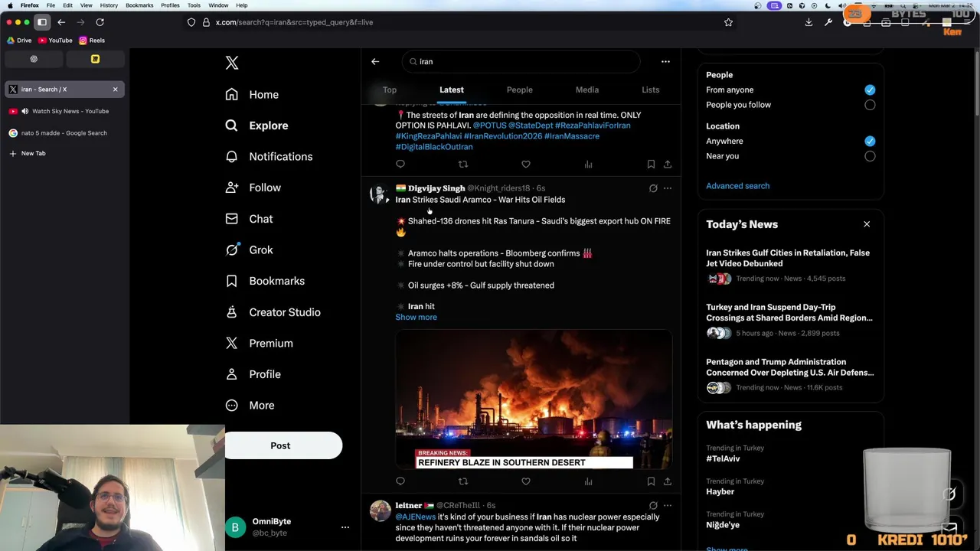This screenshot has width=980, height=551.
Task: Reload the page in Firefox toolbar
Action: tap(100, 22)
